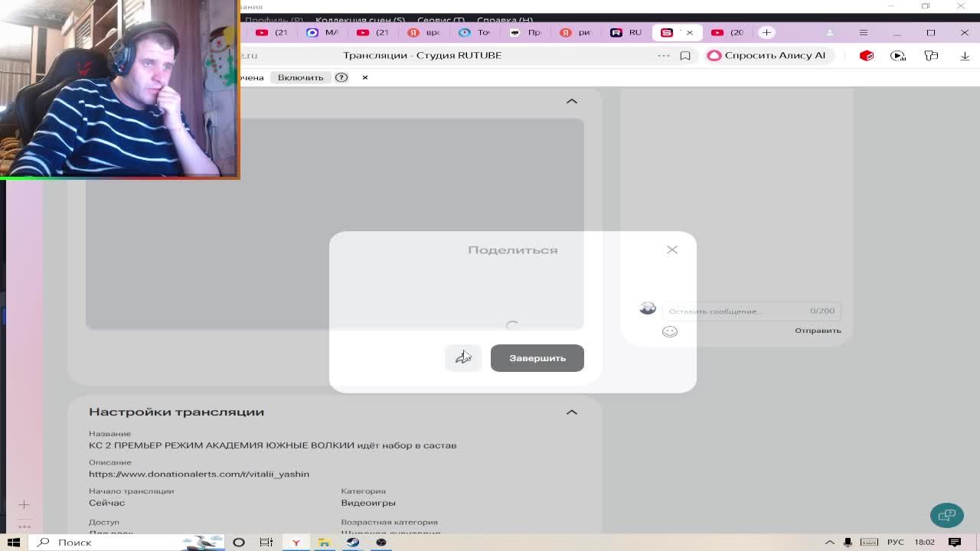Viewport: 980px width, 551px height.
Task: Click the Windows taskbar search box
Action: point(129,542)
